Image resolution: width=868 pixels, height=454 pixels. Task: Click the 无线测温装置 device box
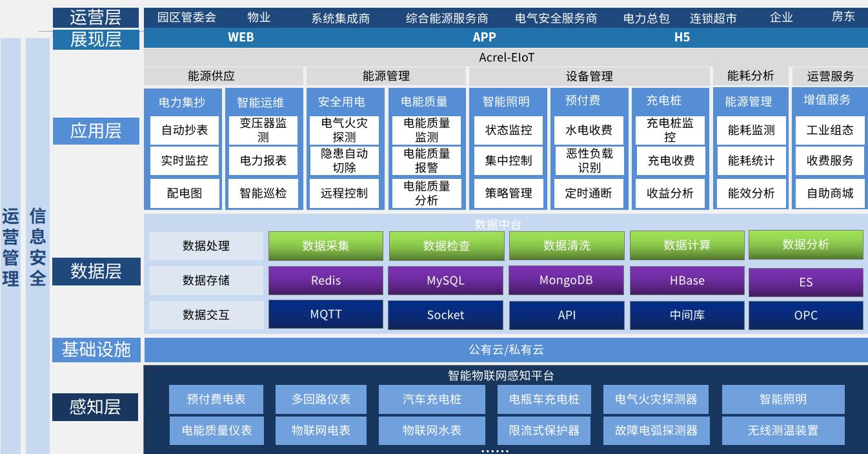click(x=783, y=430)
